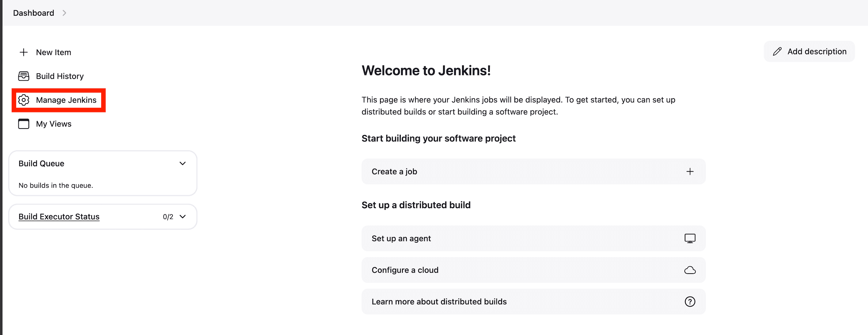
Task: Select Manage Jenkins in the sidebar
Action: 66,100
